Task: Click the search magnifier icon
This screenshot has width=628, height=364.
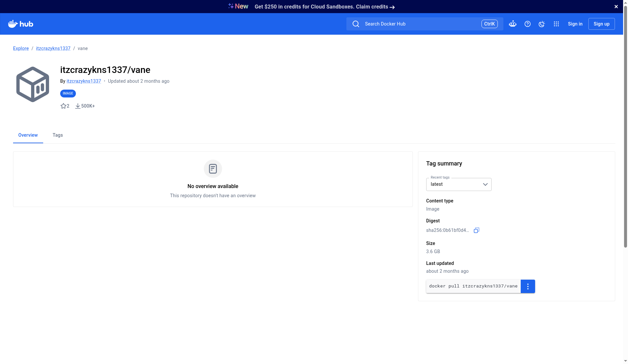Action: pyautogui.click(x=356, y=24)
